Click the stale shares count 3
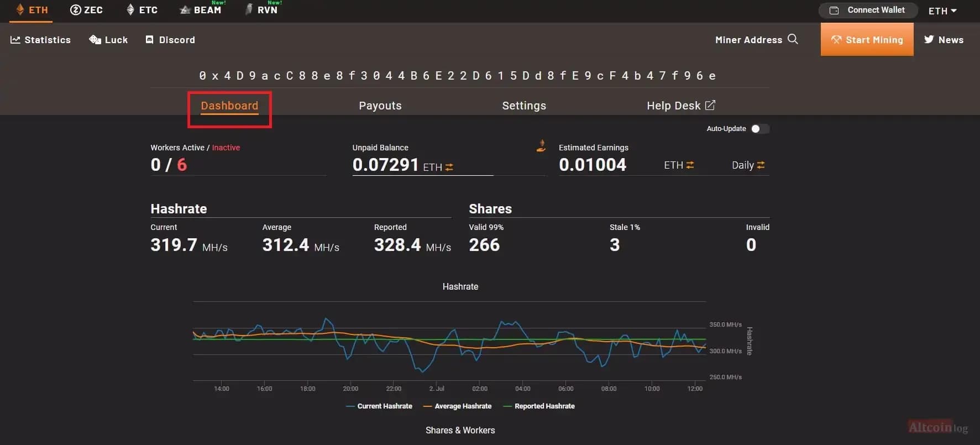Screen dimensions: 980x445 coord(615,245)
